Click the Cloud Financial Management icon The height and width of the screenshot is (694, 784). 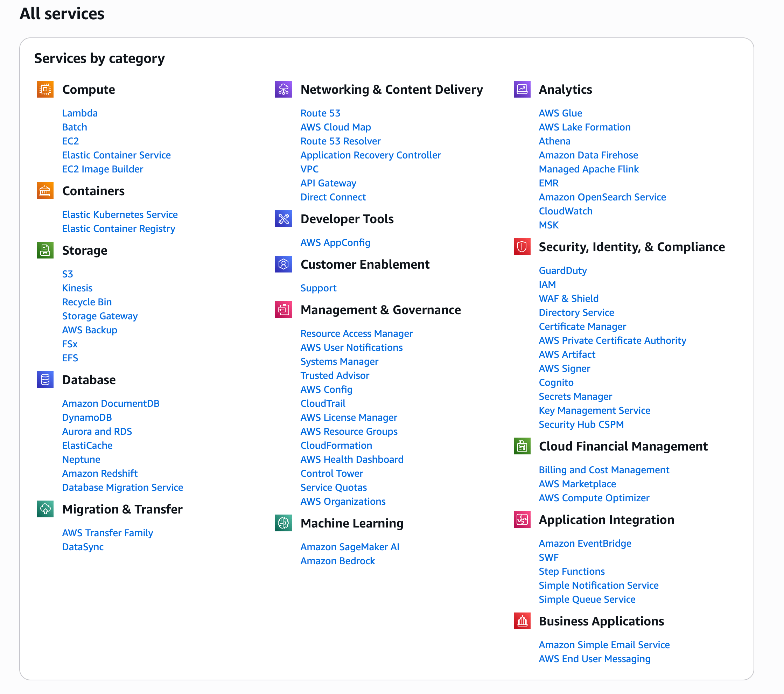coord(521,446)
